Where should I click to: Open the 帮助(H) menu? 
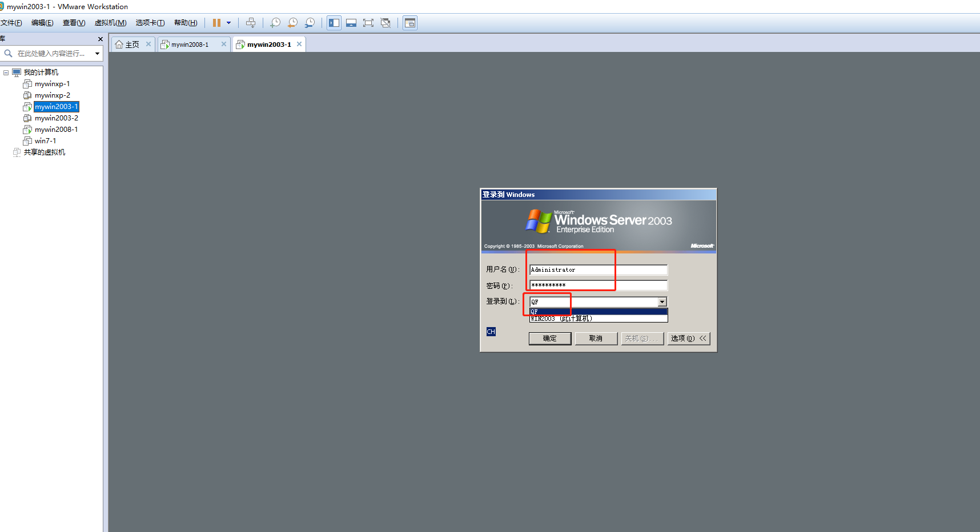pyautogui.click(x=186, y=23)
